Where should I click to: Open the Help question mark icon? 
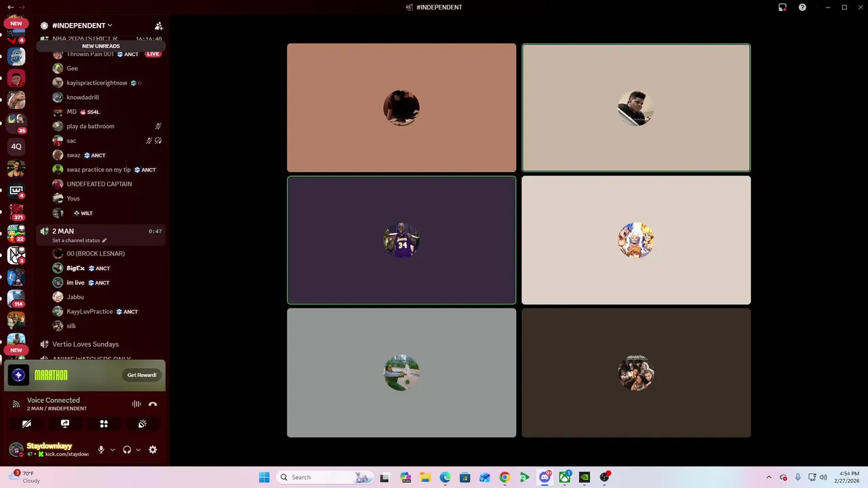(802, 7)
